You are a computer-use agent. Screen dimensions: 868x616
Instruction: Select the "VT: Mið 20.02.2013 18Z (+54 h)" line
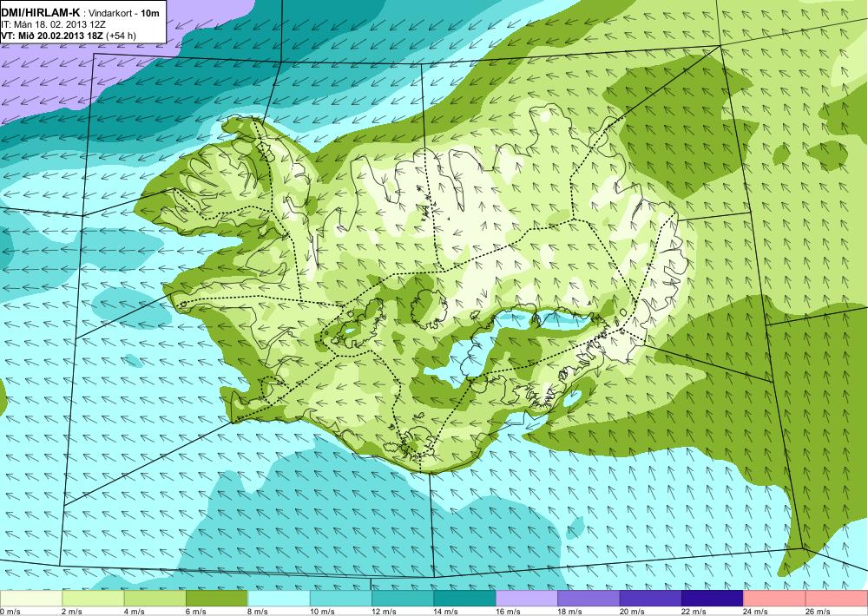click(69, 36)
